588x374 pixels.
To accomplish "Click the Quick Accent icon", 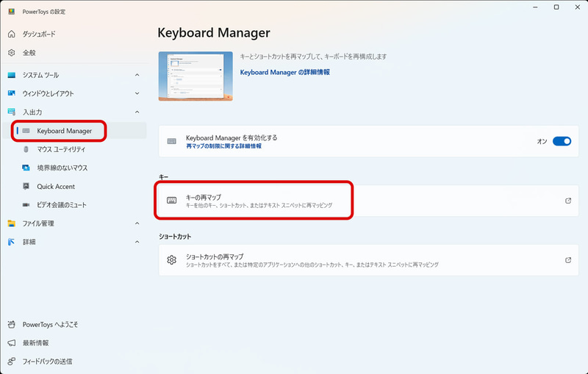I will (x=26, y=186).
